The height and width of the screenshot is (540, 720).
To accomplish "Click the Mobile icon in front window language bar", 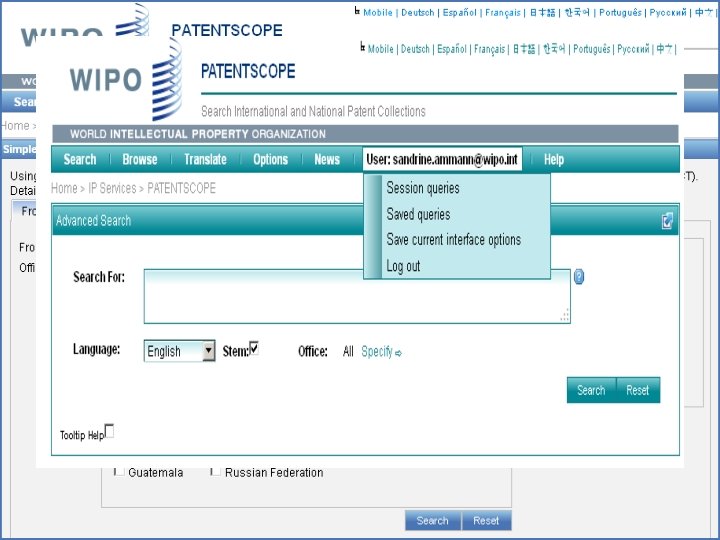I will coord(363,47).
